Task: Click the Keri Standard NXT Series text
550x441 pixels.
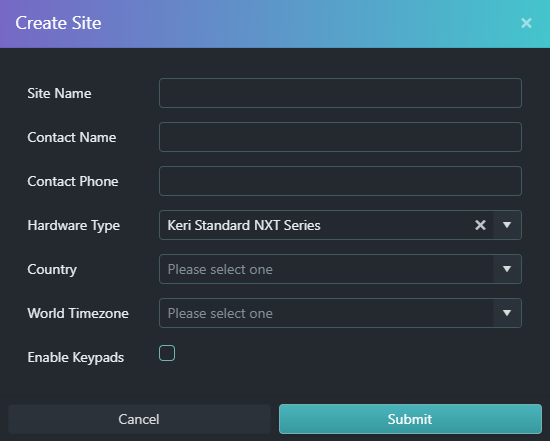Action: click(244, 225)
